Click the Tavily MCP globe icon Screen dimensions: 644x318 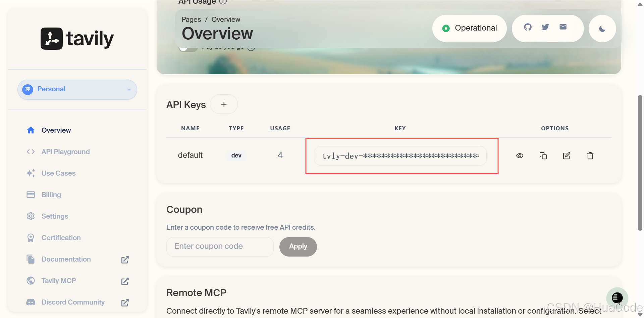pos(31,281)
